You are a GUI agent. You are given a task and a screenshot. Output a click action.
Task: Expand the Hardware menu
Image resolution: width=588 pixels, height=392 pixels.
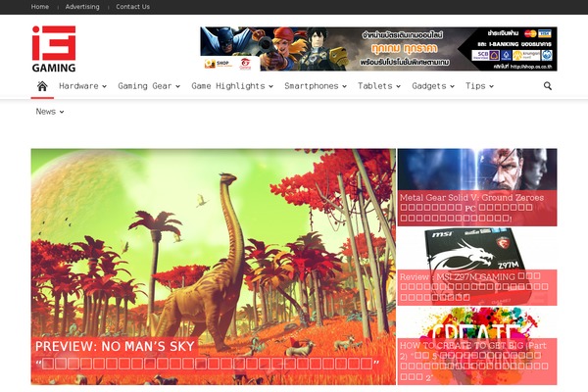tap(82, 86)
